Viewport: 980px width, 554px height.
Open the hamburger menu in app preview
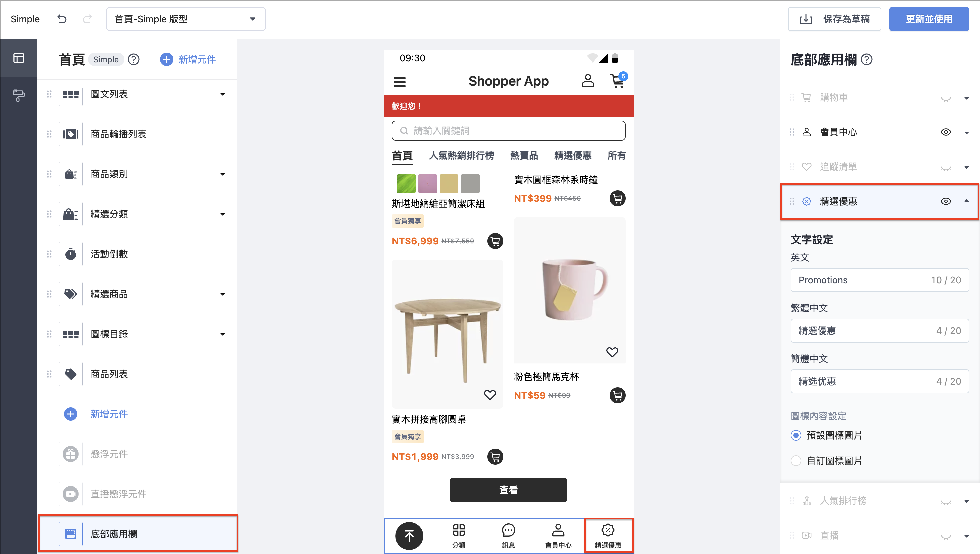tap(399, 81)
